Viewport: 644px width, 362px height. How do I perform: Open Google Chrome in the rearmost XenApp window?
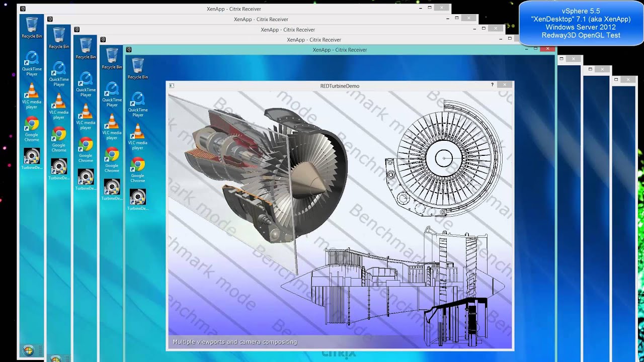click(32, 129)
